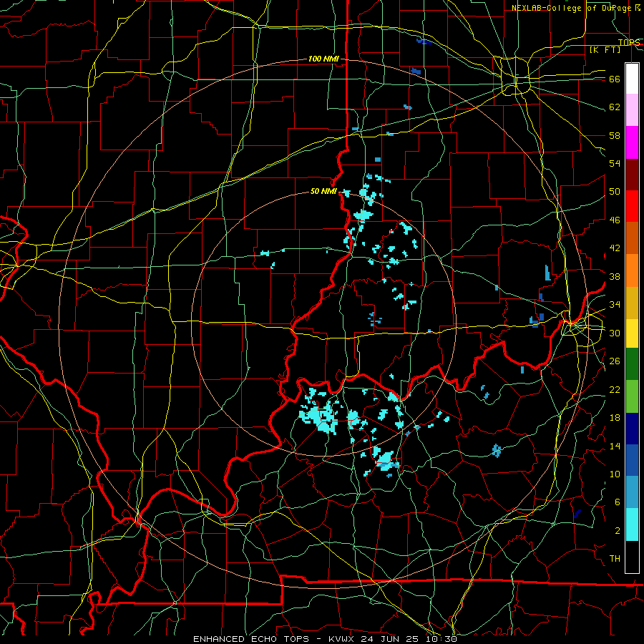
Task: Click the 50 NMI range ring label
Action: [323, 191]
